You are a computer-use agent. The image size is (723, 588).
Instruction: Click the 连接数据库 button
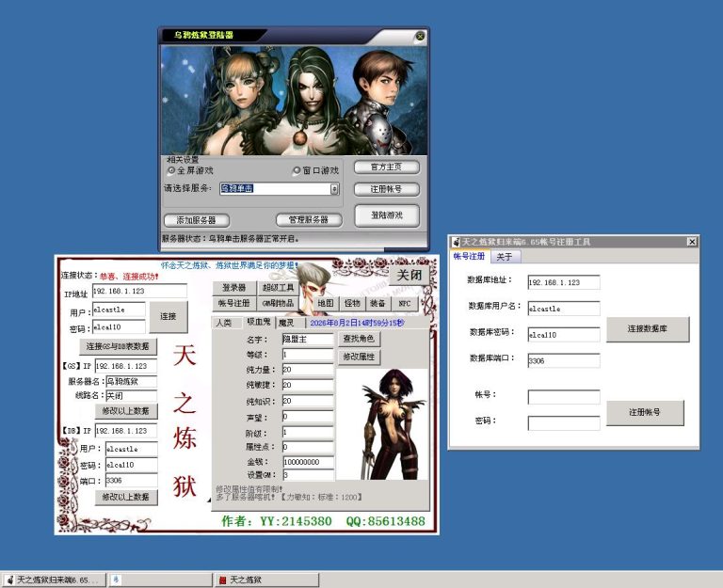coord(648,329)
